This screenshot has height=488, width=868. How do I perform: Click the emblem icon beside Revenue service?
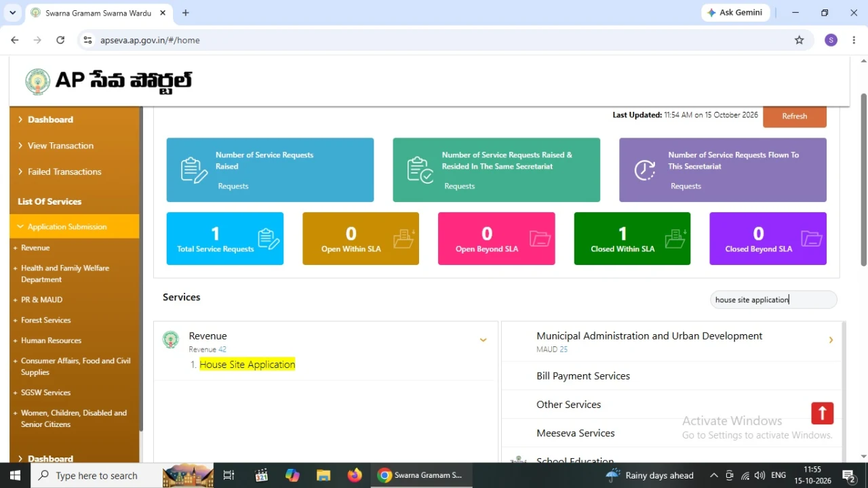point(171,340)
